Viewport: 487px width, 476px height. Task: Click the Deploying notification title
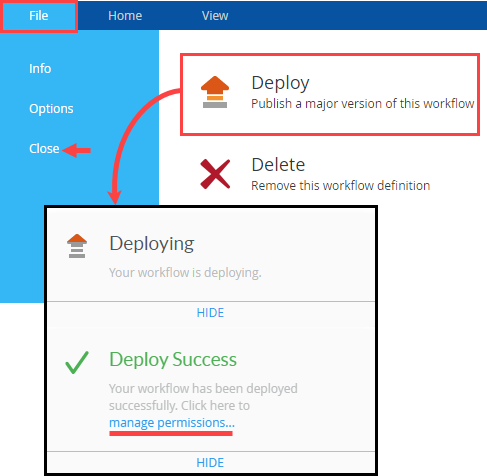152,244
